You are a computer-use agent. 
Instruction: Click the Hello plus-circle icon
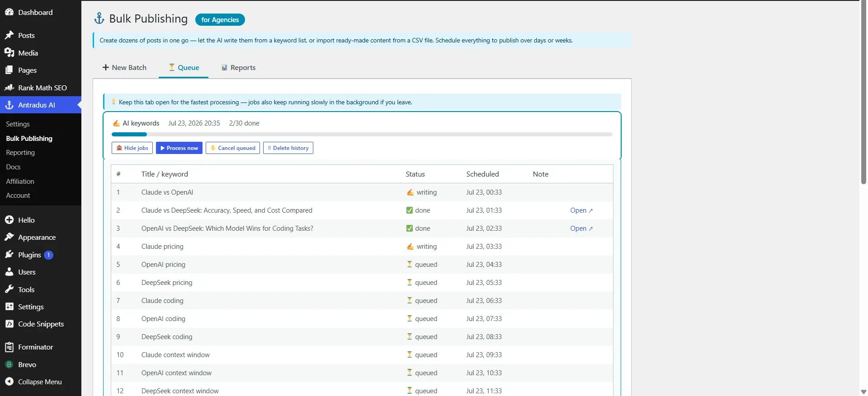point(9,220)
